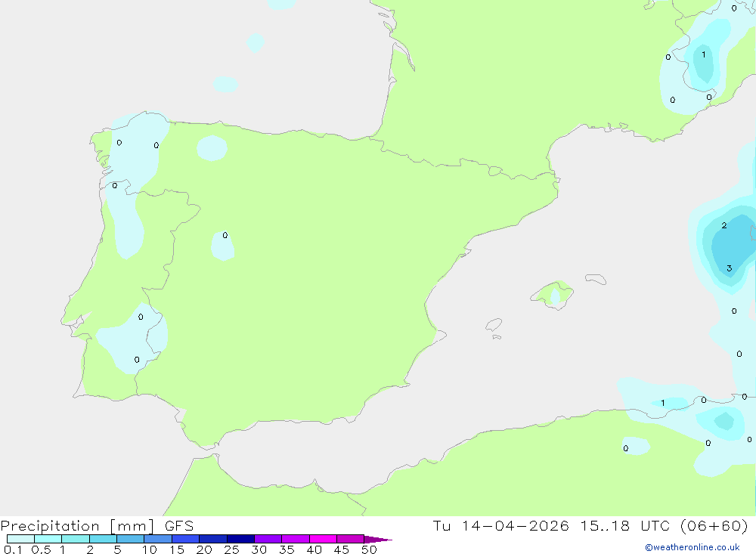
Task: Click the legend scale label '0.1'
Action: point(13,549)
